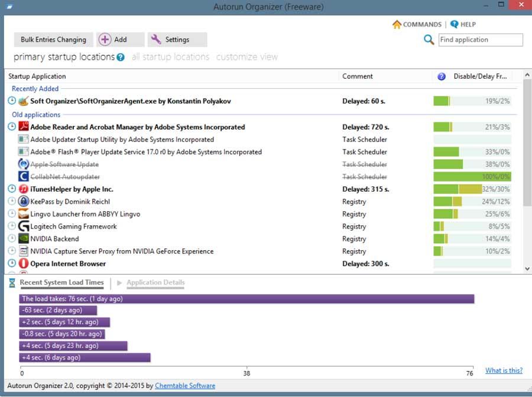Click the Disable/Delay column help icon
532x397 pixels.
[442, 76]
